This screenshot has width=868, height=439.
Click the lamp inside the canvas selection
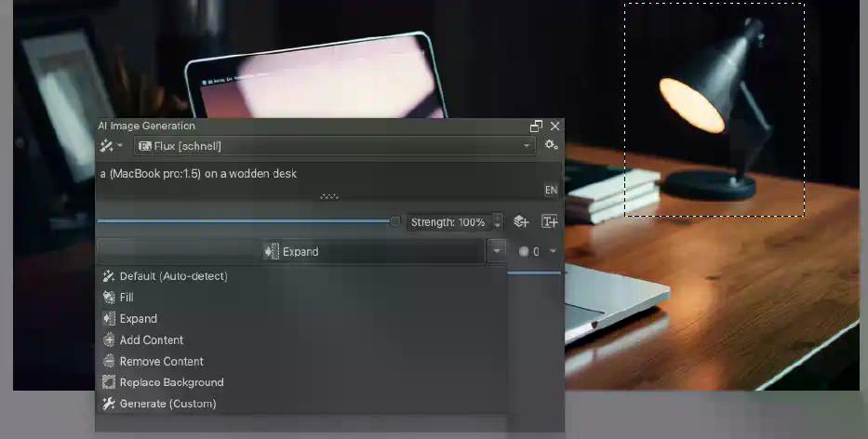[715, 111]
